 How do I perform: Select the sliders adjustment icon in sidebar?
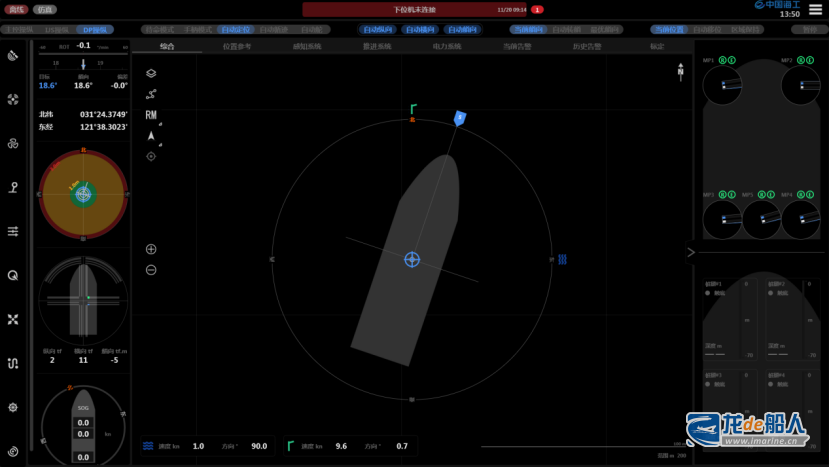[x=13, y=231]
